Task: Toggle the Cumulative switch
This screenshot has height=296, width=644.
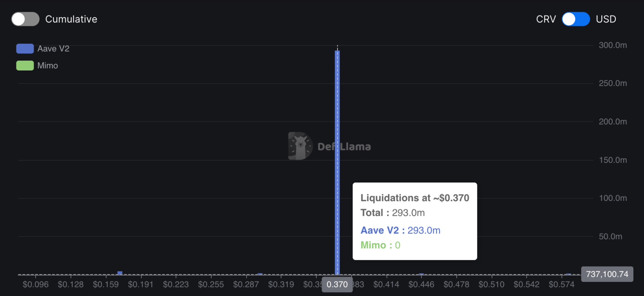Action: 25,19
